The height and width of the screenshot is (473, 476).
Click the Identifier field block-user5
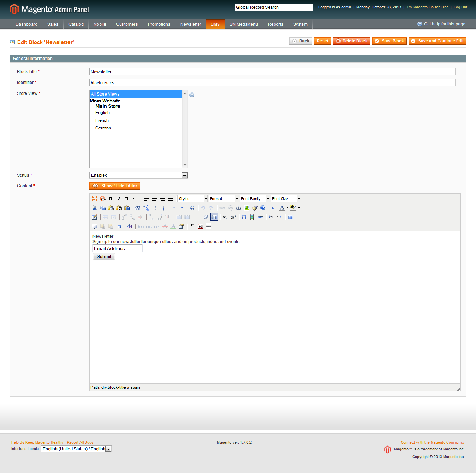[272, 83]
